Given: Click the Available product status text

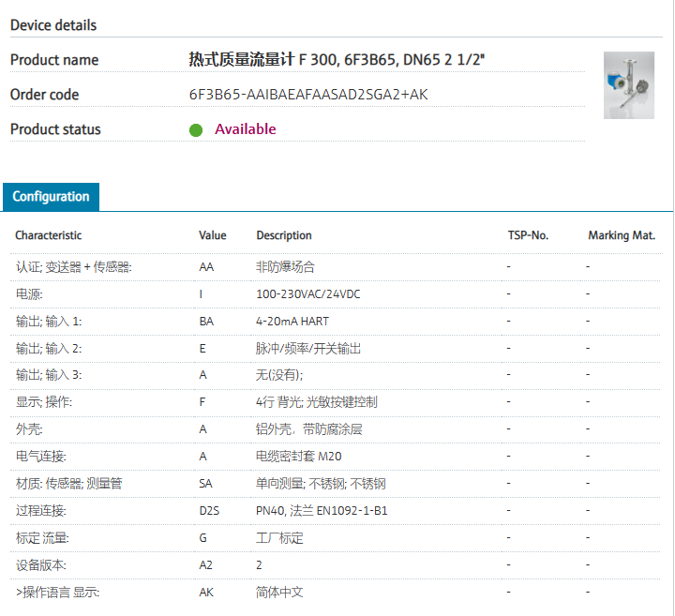Looking at the screenshot, I should tap(246, 129).
